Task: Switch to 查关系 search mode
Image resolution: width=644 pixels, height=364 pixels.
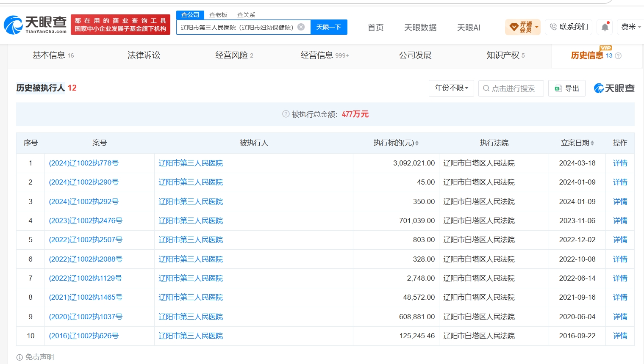Action: click(x=246, y=15)
